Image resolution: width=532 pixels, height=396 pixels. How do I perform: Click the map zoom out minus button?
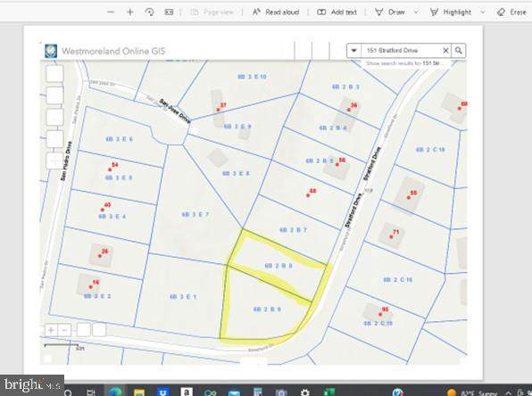(64, 329)
